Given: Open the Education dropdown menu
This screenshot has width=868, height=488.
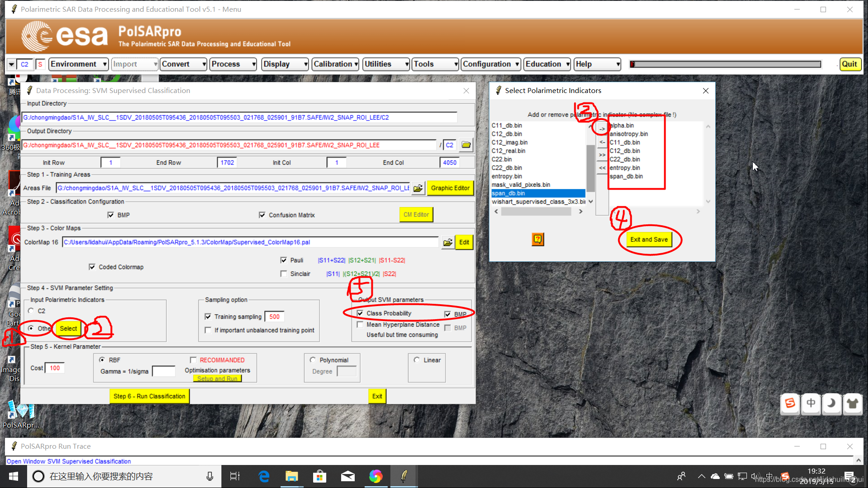Looking at the screenshot, I should tap(547, 64).
